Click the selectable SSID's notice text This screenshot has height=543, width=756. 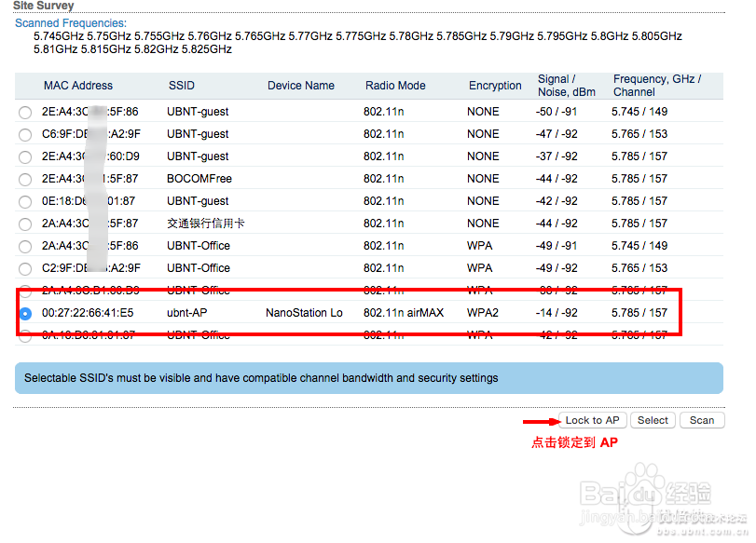(x=261, y=378)
